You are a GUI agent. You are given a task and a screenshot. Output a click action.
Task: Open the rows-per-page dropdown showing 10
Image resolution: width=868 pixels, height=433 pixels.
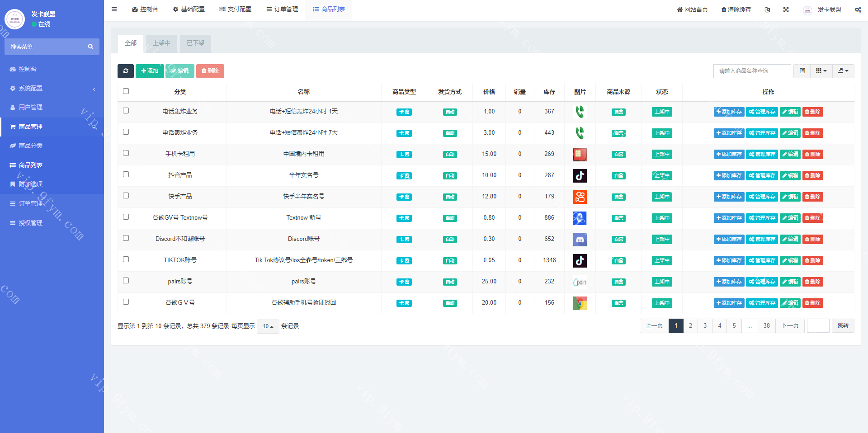pyautogui.click(x=268, y=326)
